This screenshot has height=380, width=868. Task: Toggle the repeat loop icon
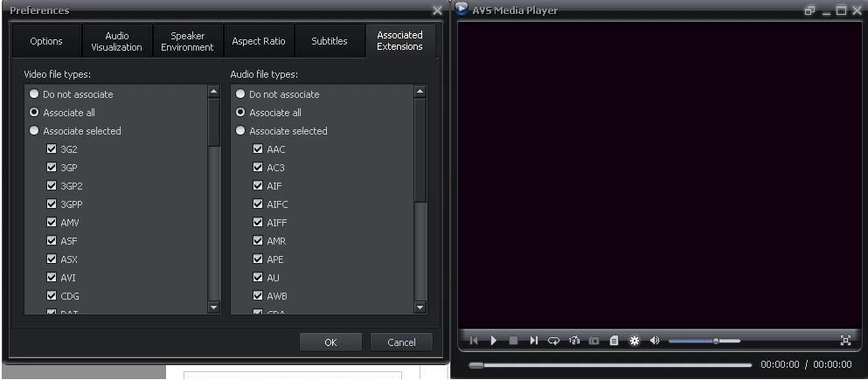553,341
